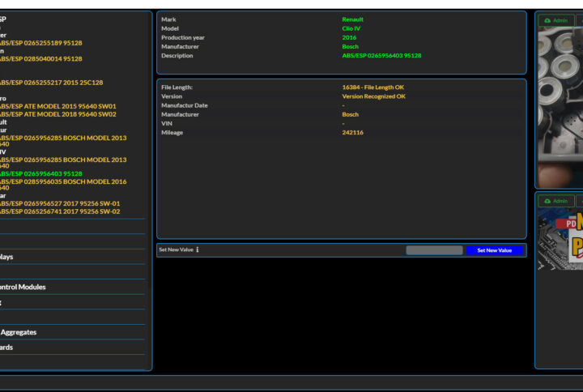Choose ABS/ESP 0265256741 2017 95256 SW-02

[59, 211]
